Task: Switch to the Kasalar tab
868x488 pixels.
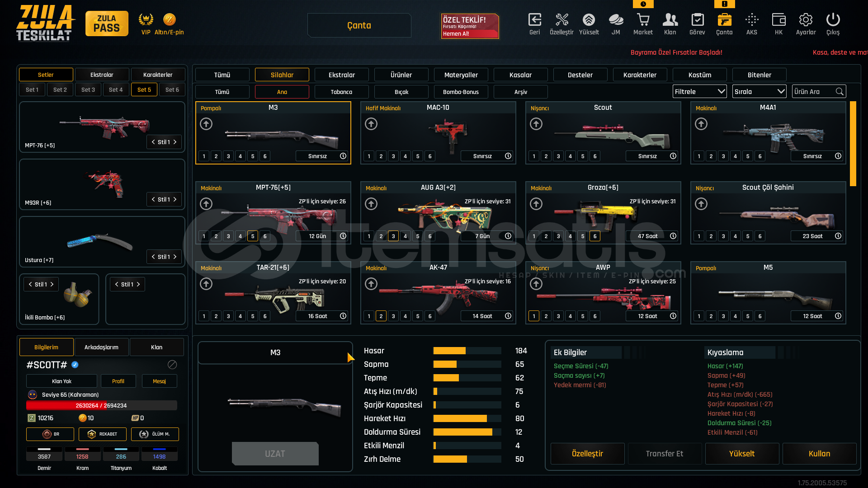Action: (x=521, y=75)
